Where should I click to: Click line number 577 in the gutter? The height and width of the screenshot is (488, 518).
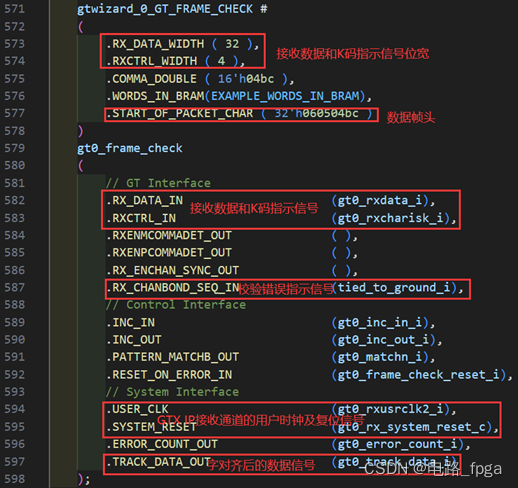(x=14, y=114)
